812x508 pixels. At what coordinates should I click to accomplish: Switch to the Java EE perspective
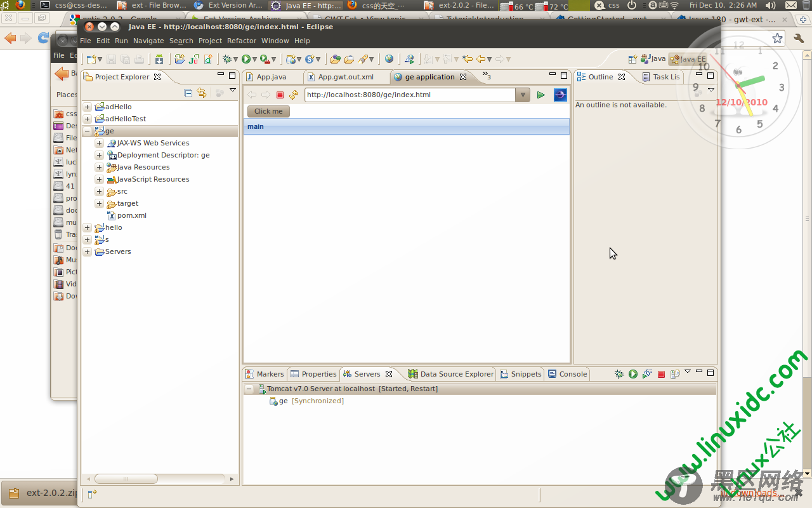688,59
